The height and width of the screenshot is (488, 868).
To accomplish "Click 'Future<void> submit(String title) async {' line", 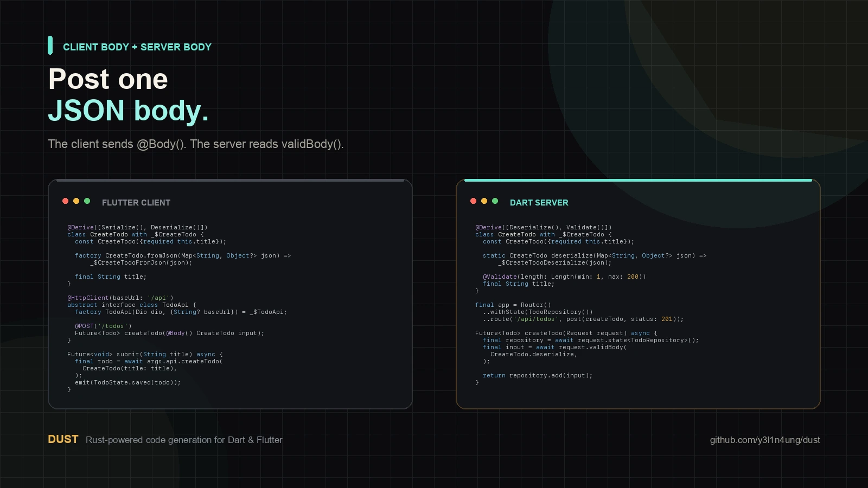I will coord(145,355).
